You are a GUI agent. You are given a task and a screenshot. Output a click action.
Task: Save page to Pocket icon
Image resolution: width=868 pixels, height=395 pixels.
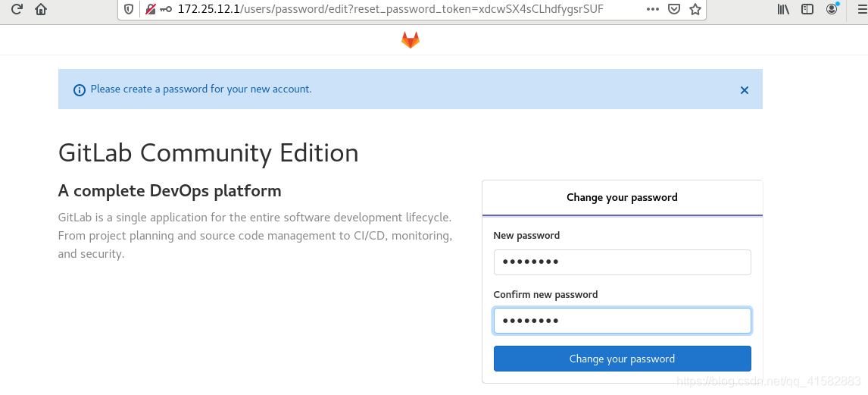(673, 9)
